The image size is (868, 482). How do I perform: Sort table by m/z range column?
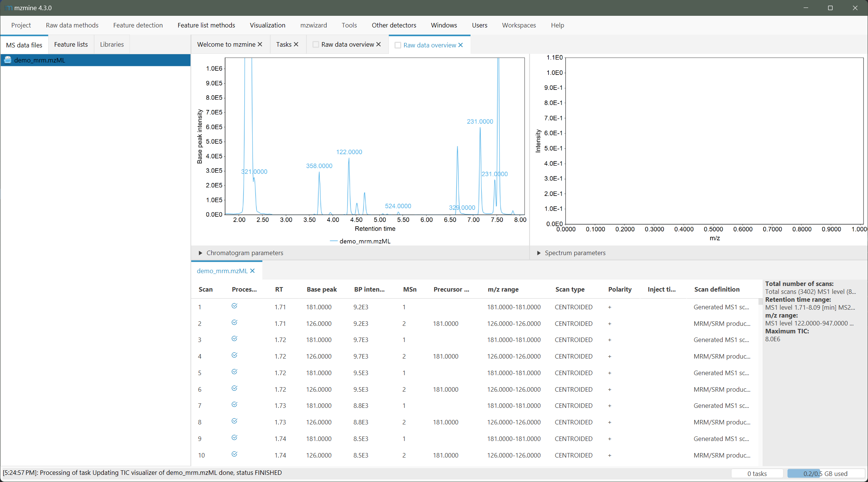point(503,289)
